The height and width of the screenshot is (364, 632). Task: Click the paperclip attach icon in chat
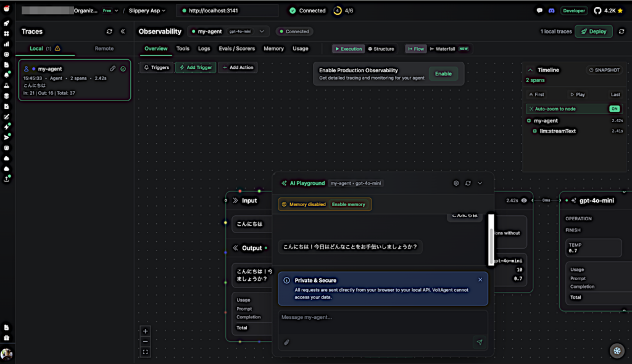pyautogui.click(x=286, y=342)
